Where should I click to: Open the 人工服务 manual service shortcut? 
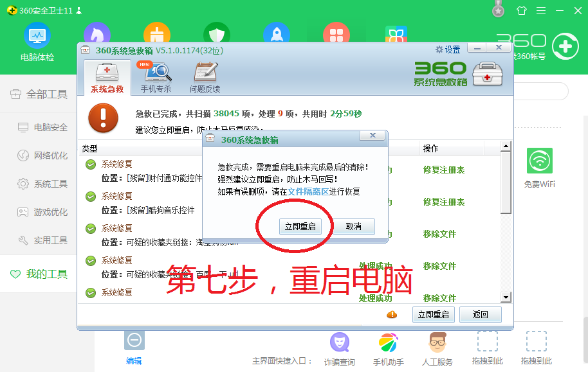pos(437,344)
